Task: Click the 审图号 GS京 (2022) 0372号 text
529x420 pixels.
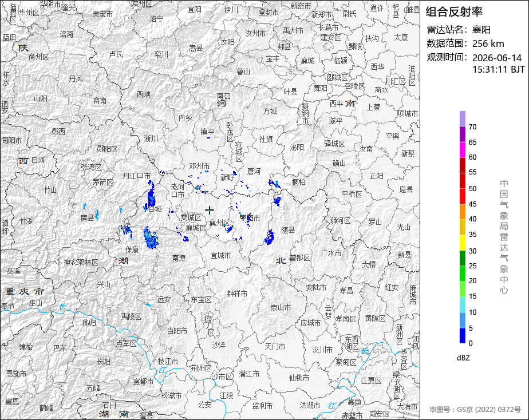Action: point(475,410)
